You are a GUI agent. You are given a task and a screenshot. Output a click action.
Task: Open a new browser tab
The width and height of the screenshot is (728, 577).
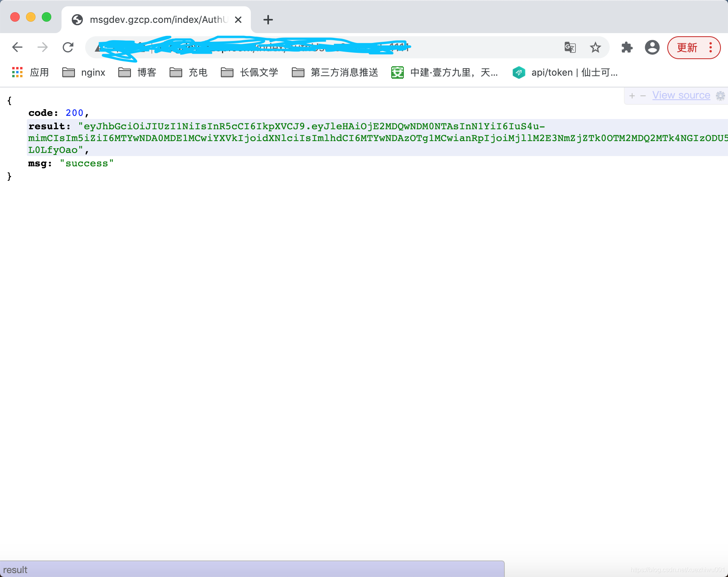(268, 20)
